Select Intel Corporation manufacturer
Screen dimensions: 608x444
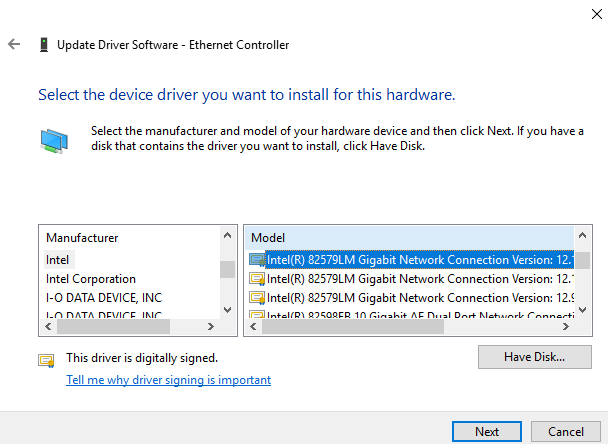[91, 279]
